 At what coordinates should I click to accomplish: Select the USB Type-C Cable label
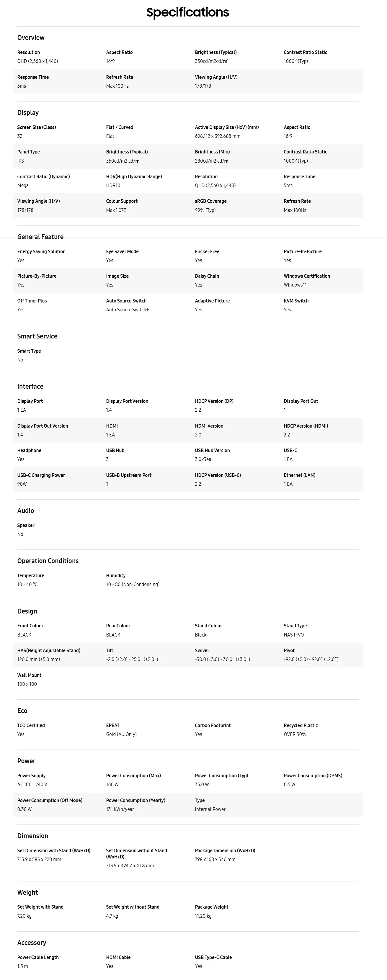tap(213, 957)
